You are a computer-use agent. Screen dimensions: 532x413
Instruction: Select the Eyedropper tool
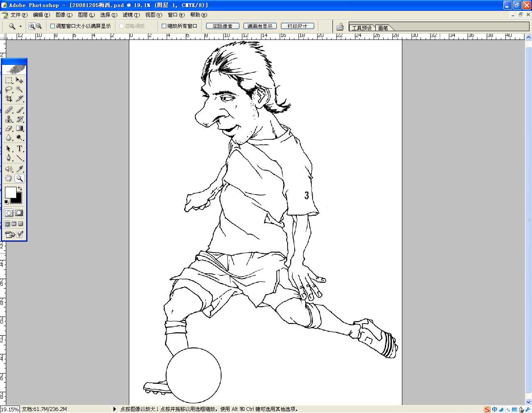(x=20, y=169)
